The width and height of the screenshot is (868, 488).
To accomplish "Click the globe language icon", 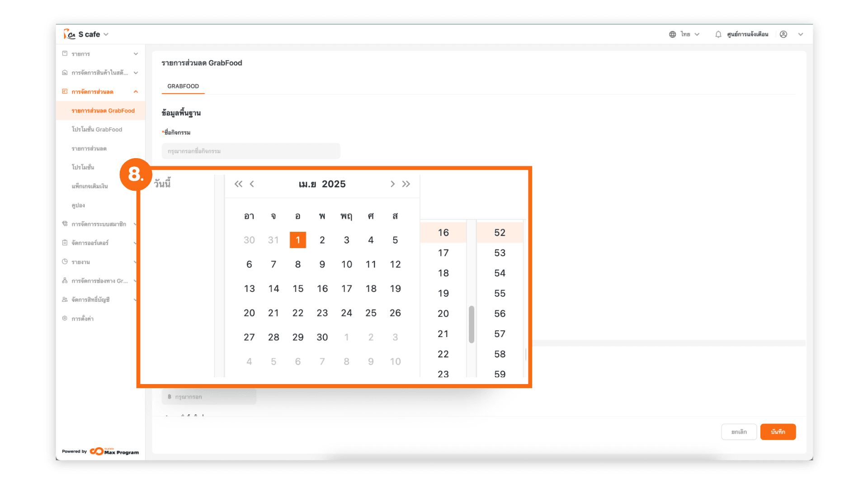I will coord(672,34).
